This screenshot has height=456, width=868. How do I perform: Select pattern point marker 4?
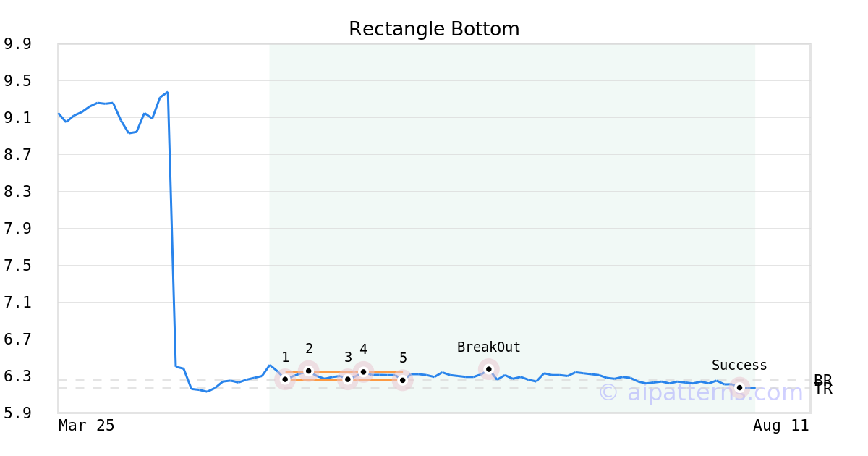363,372
